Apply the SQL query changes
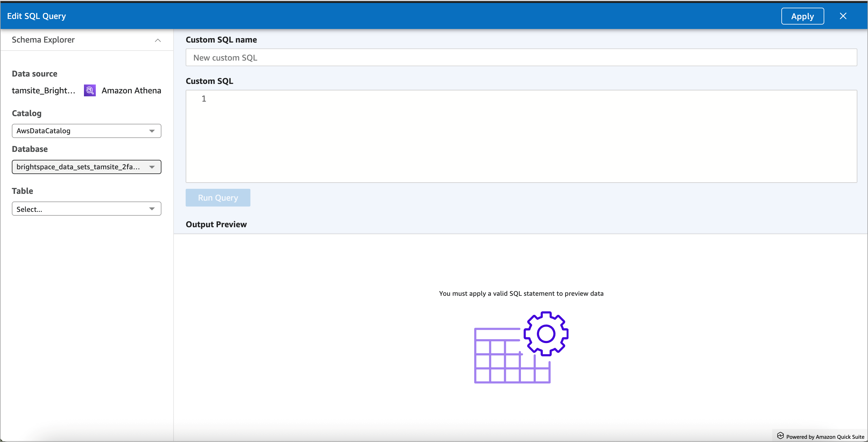The image size is (868, 442). click(x=802, y=16)
